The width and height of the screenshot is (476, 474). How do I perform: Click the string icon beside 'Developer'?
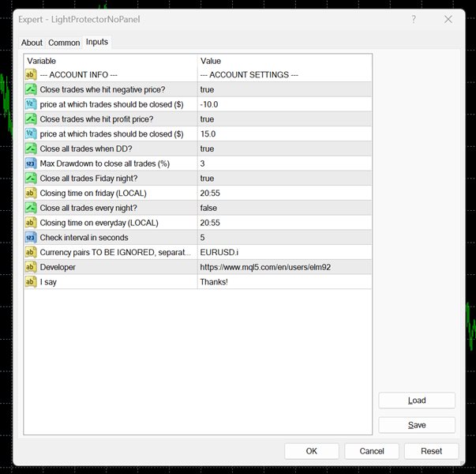[31, 267]
